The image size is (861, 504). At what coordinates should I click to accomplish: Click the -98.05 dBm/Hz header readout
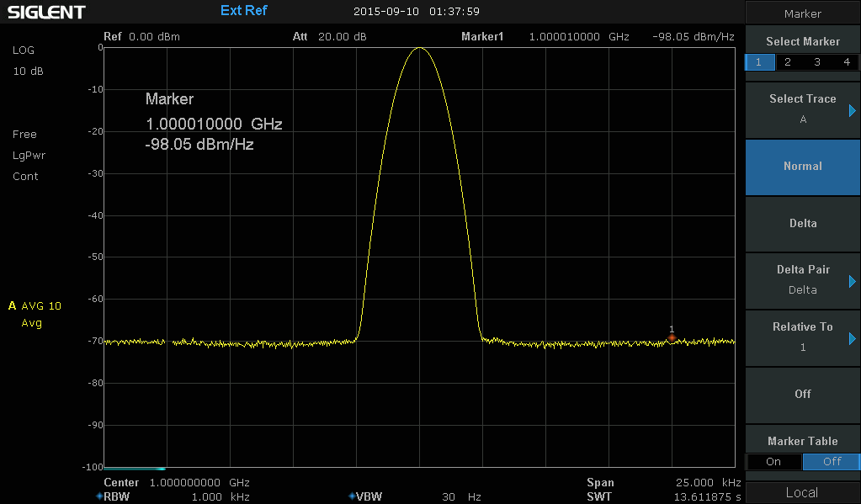coord(693,37)
